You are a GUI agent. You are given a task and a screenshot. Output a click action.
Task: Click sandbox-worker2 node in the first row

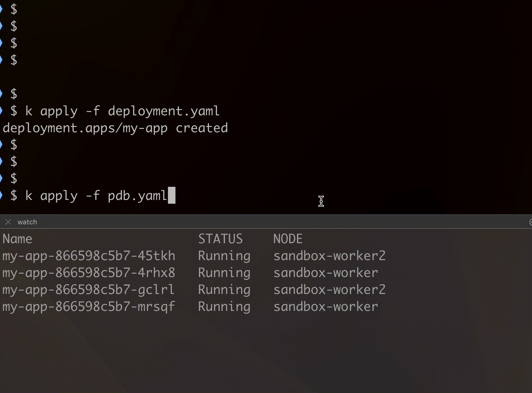329,256
